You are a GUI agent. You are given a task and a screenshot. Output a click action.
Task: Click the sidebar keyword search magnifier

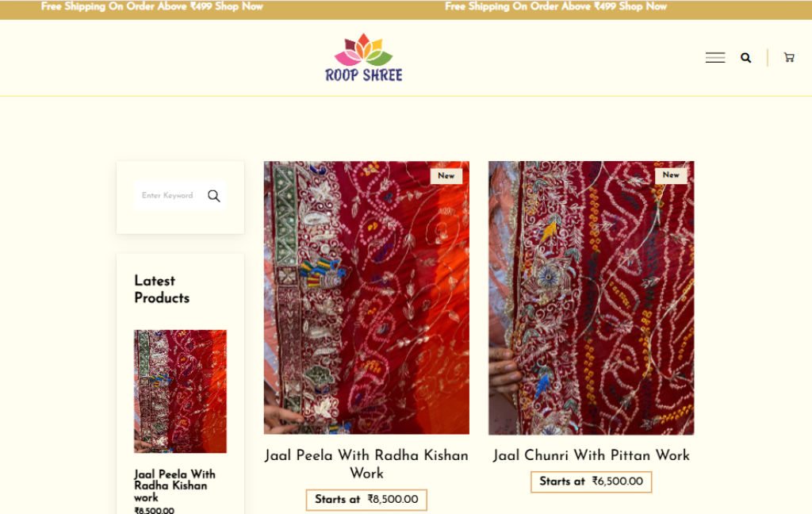click(x=214, y=196)
